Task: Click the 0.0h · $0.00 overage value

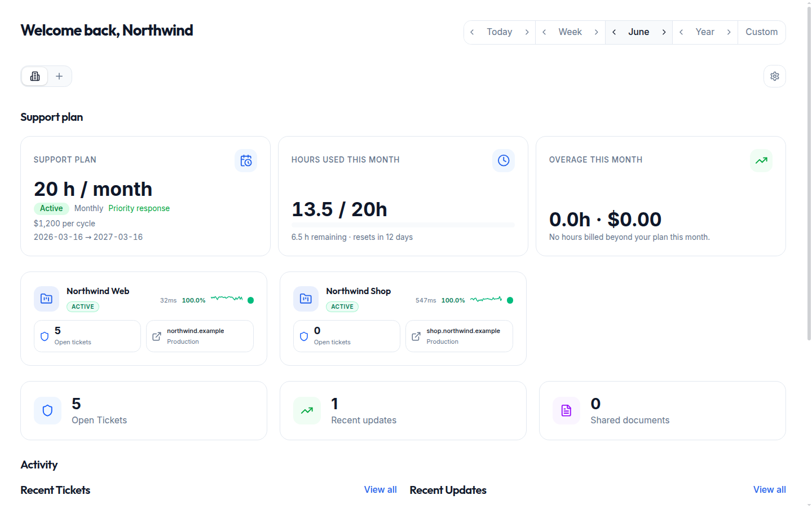Action: pyautogui.click(x=606, y=219)
